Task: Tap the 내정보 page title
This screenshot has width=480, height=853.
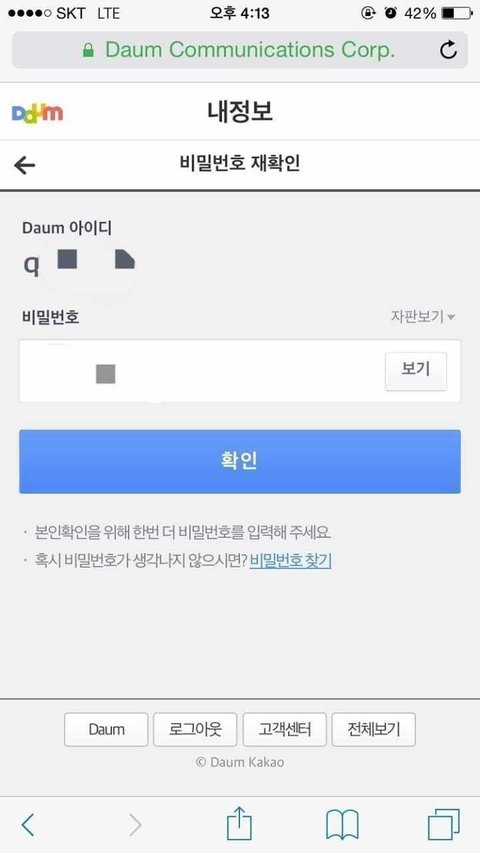Action: 240,112
